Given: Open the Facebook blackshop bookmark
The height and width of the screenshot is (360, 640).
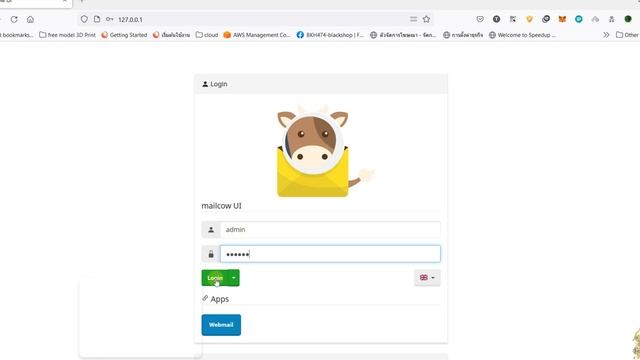Looking at the screenshot, I should [330, 35].
